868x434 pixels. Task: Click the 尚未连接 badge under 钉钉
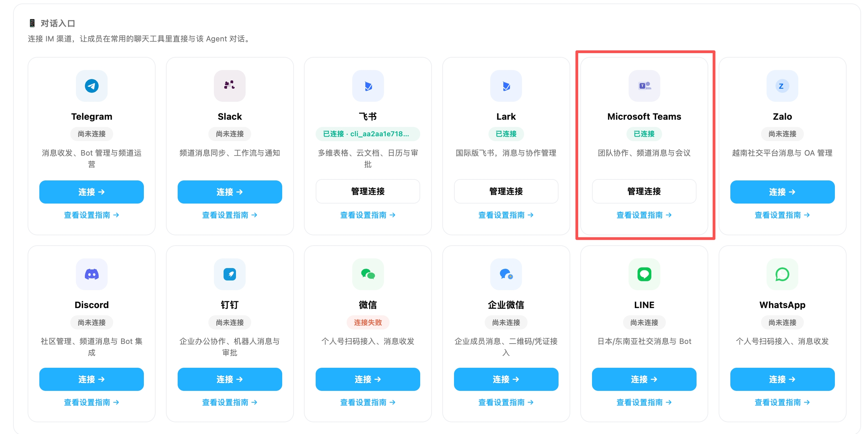[x=230, y=323]
